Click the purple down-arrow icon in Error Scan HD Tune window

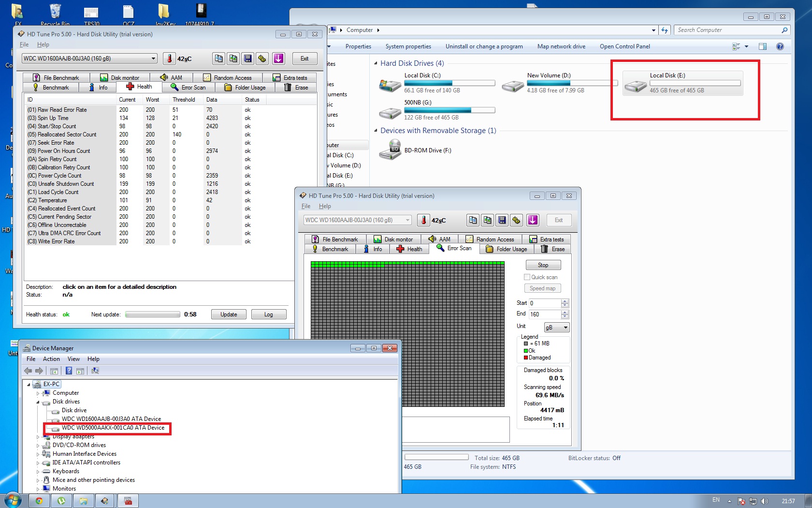click(x=533, y=220)
